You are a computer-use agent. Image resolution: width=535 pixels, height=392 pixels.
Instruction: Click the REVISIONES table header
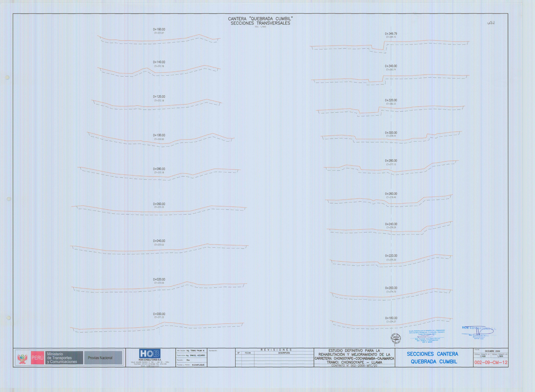point(276,350)
